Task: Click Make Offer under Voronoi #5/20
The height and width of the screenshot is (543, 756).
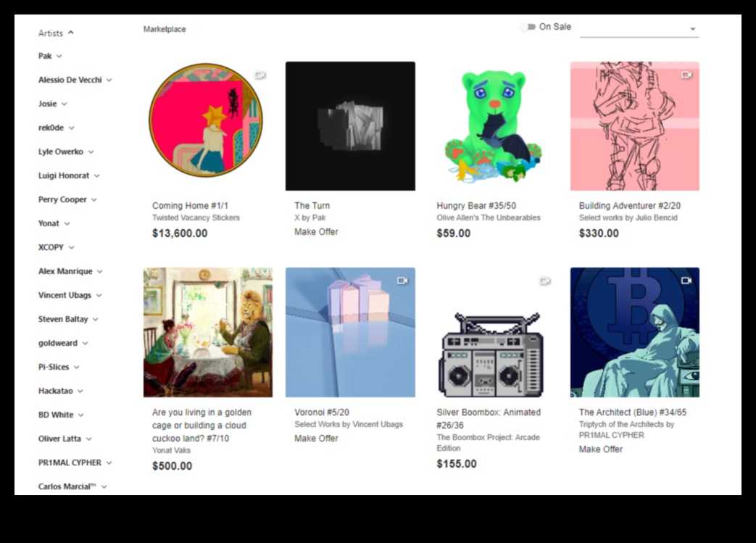Action: pos(316,439)
